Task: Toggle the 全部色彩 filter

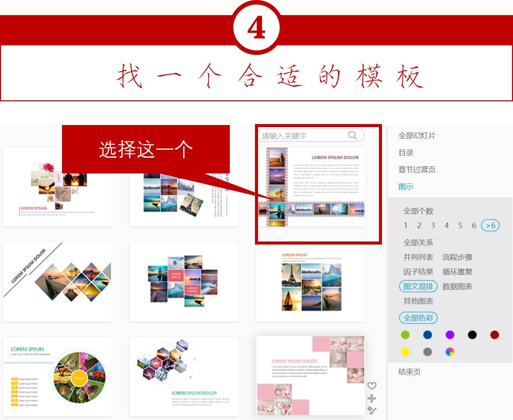Action: click(418, 318)
